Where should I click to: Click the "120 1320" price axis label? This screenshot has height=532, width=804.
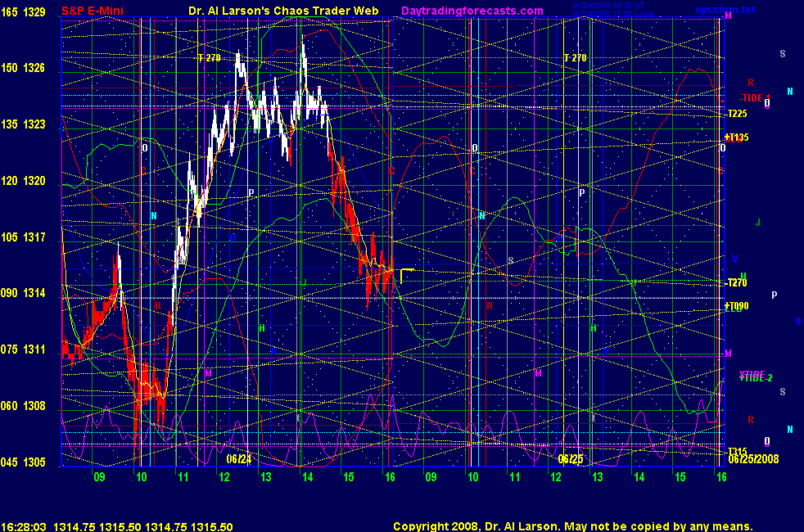point(23,181)
